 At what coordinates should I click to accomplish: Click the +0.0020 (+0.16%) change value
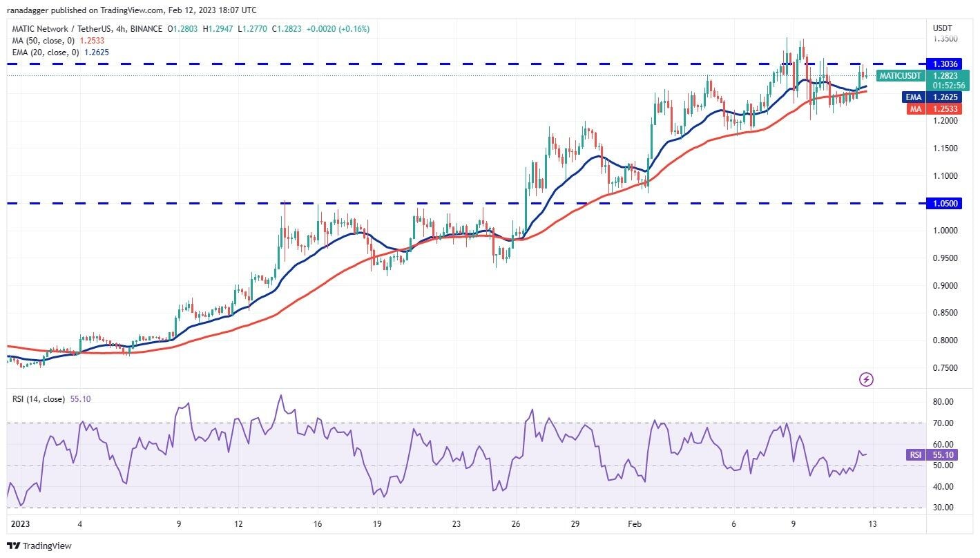click(340, 29)
